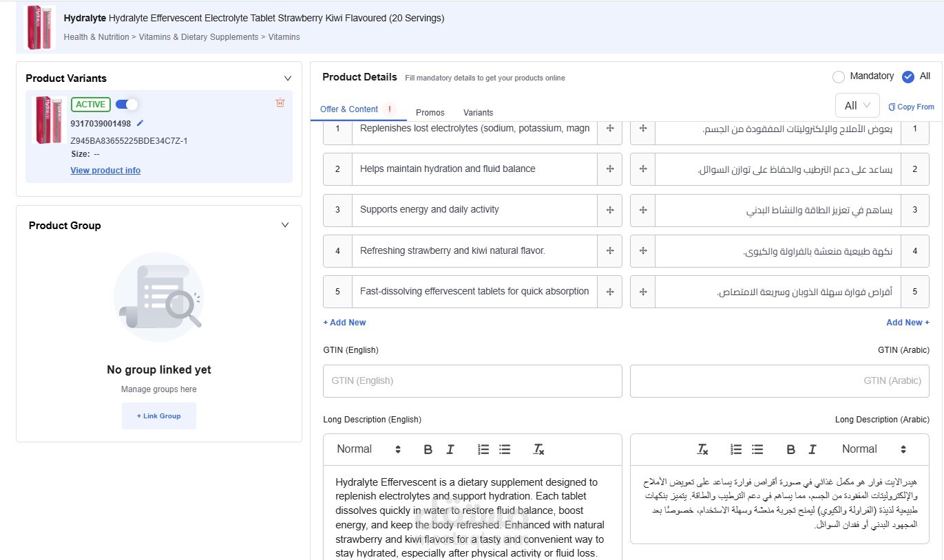
Task: Delete the product variant with trash icon
Action: (x=280, y=103)
